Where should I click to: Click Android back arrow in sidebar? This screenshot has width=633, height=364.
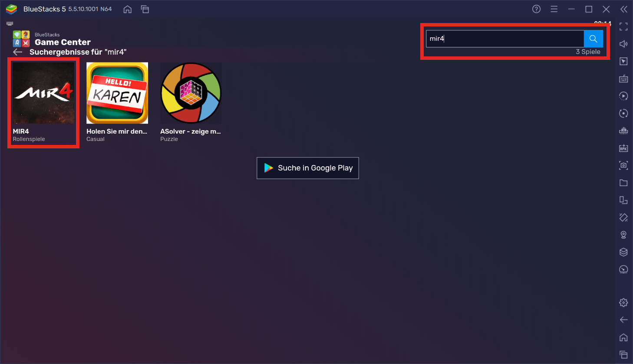tap(623, 320)
